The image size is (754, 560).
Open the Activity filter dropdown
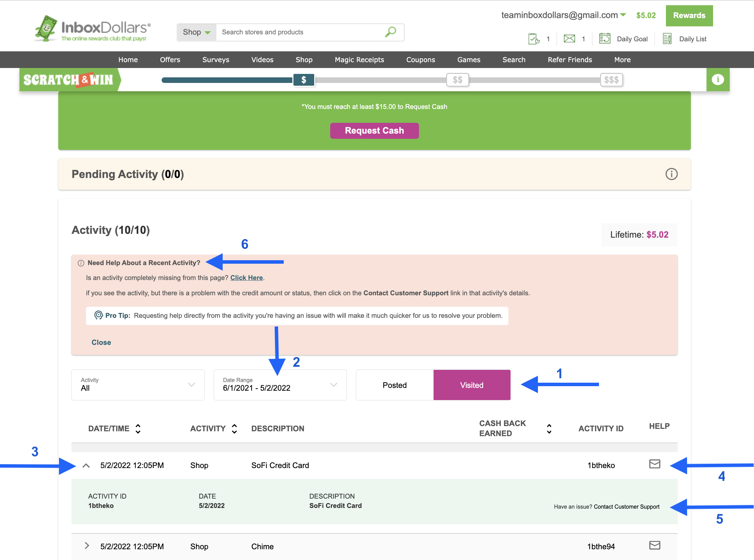coord(138,385)
